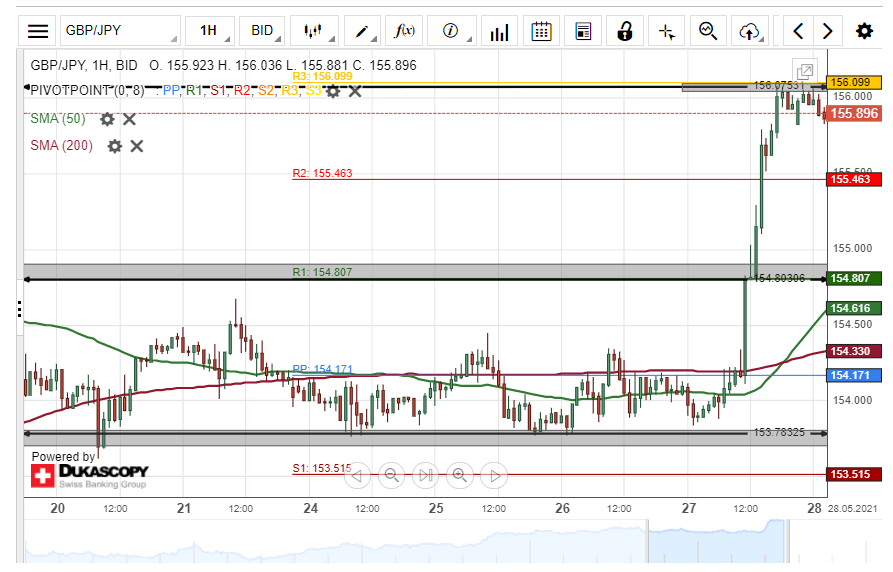Viewport: 893px width, 572px height.
Task: Click the cloud upload icon
Action: click(749, 31)
